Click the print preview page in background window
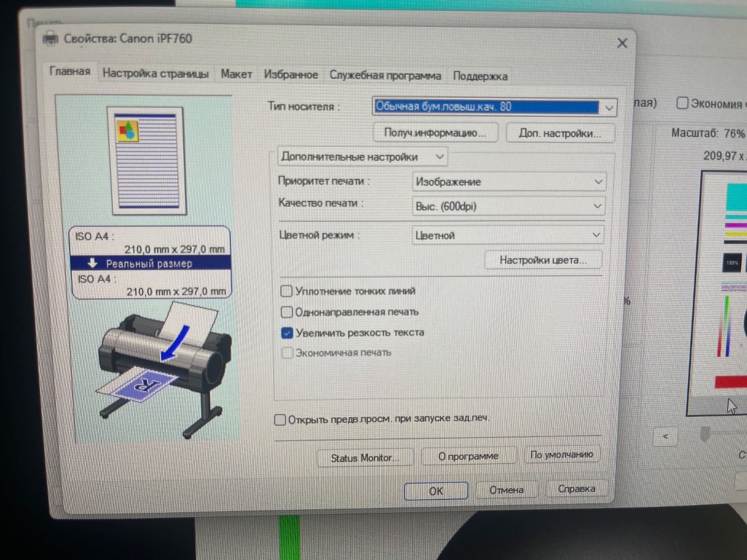 point(717,293)
